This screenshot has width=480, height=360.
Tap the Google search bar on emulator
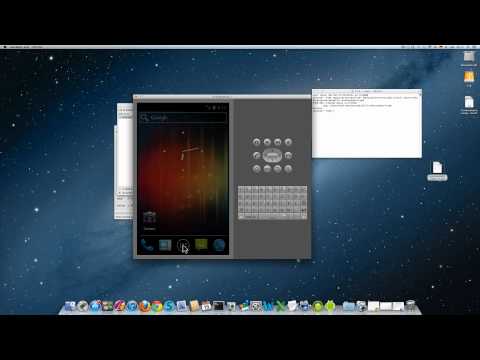[x=183, y=117]
